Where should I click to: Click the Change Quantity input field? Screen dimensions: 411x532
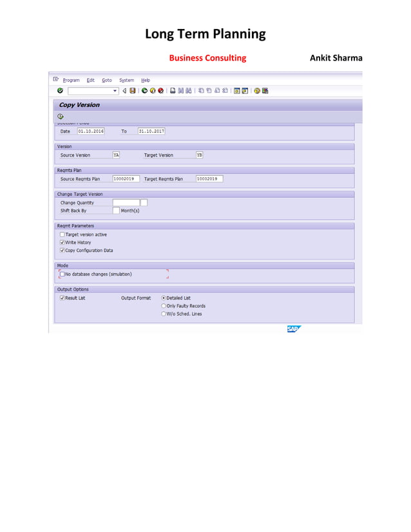pyautogui.click(x=126, y=202)
